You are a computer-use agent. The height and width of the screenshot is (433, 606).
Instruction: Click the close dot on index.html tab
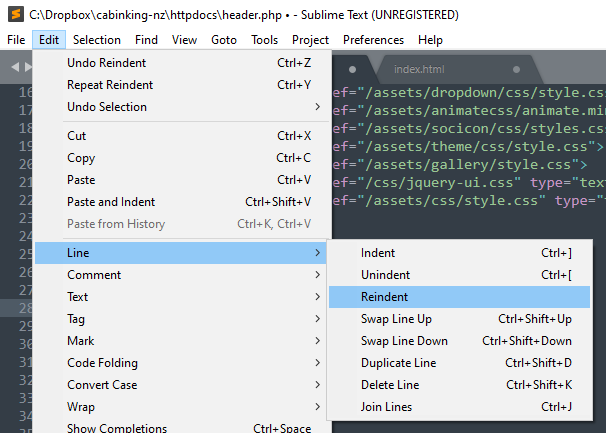point(516,69)
